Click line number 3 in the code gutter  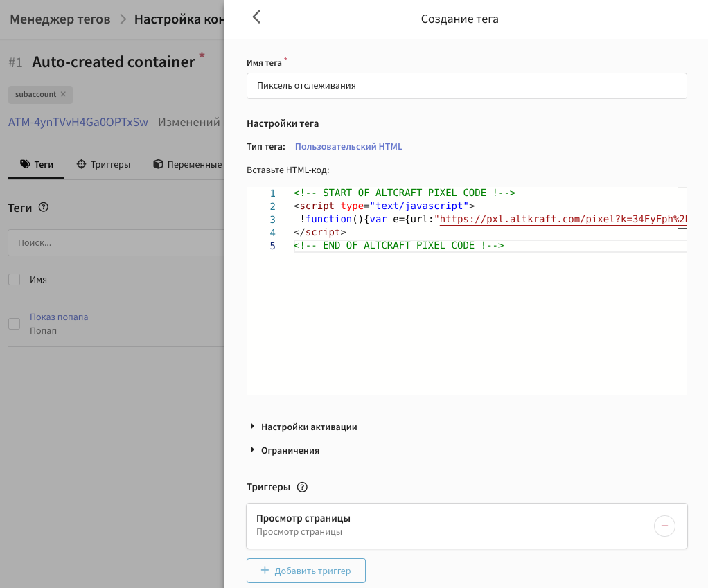click(273, 220)
